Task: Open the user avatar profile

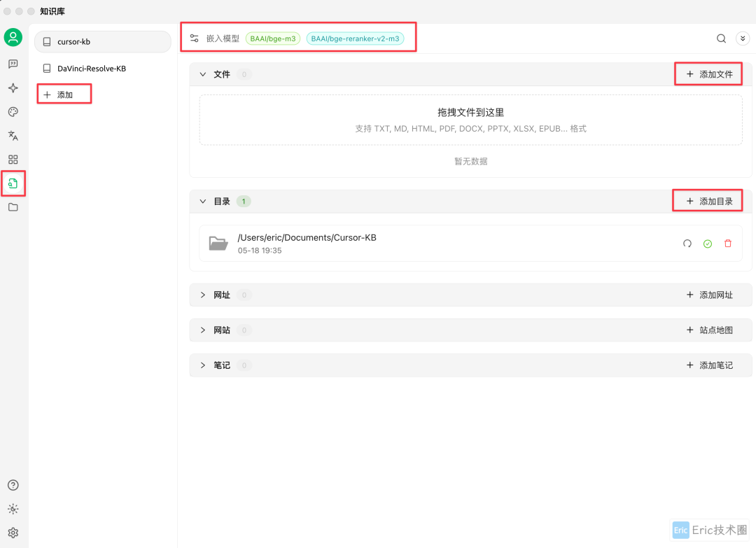Action: point(13,37)
